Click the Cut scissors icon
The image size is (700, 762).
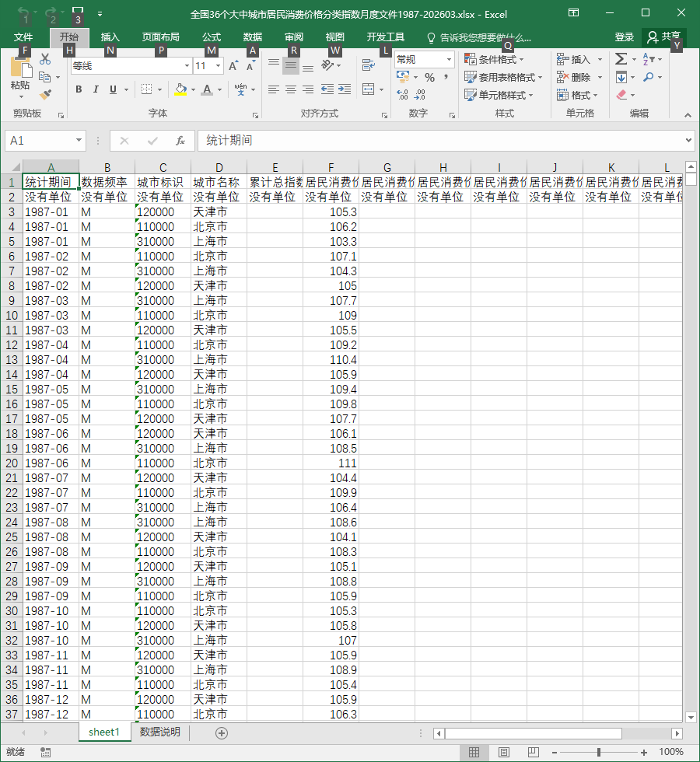45,59
